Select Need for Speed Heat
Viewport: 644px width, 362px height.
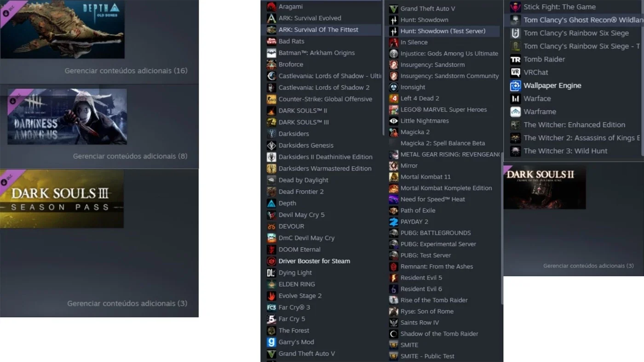pos(432,199)
